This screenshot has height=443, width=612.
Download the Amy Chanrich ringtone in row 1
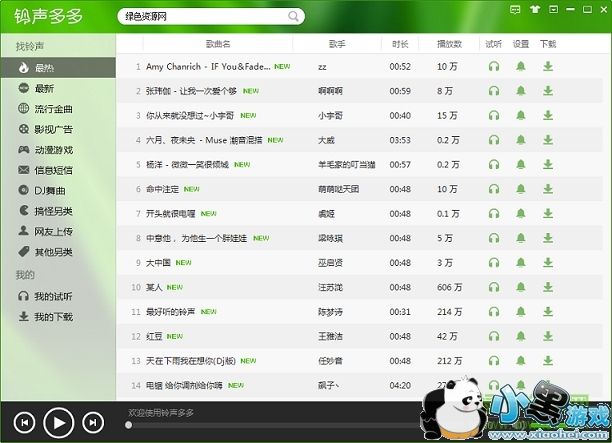[x=548, y=66]
